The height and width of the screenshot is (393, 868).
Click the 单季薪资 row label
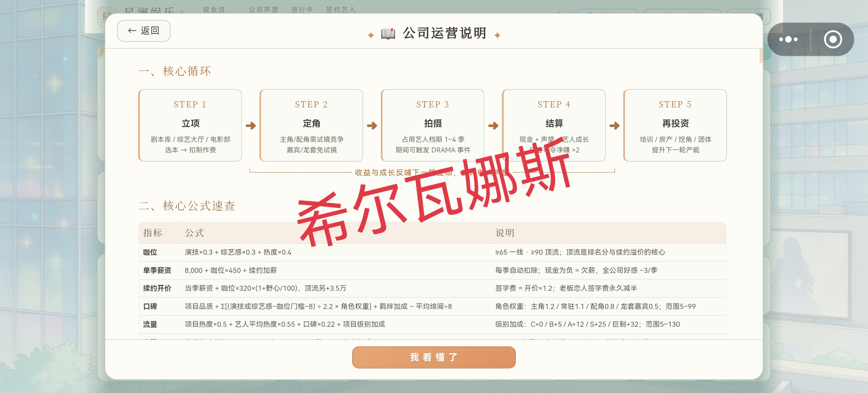pyautogui.click(x=157, y=270)
